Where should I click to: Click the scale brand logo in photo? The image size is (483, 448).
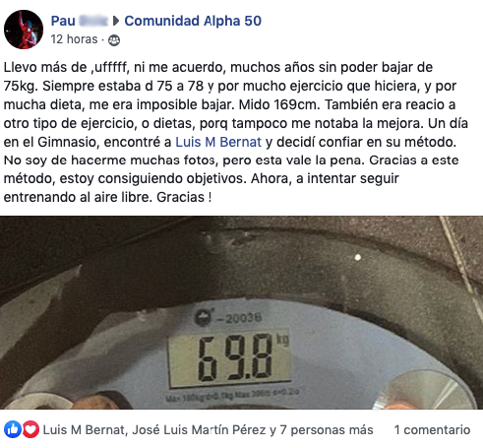tap(203, 317)
